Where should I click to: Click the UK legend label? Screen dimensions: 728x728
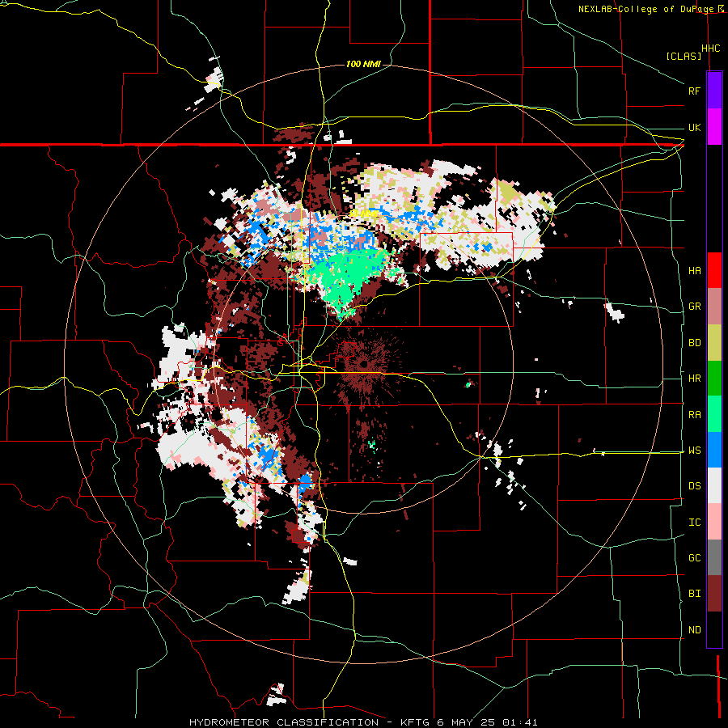pos(694,127)
